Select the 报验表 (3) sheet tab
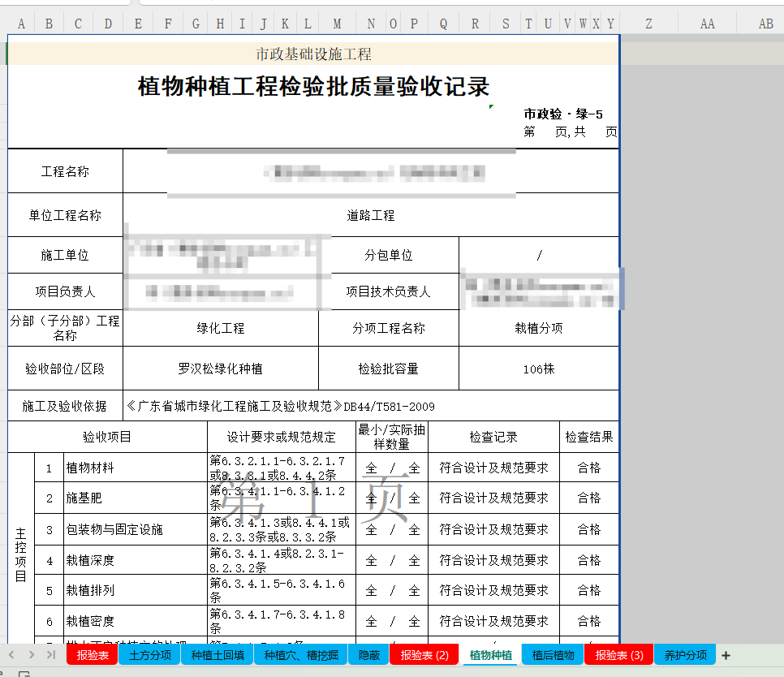This screenshot has width=784, height=677. tap(618, 655)
